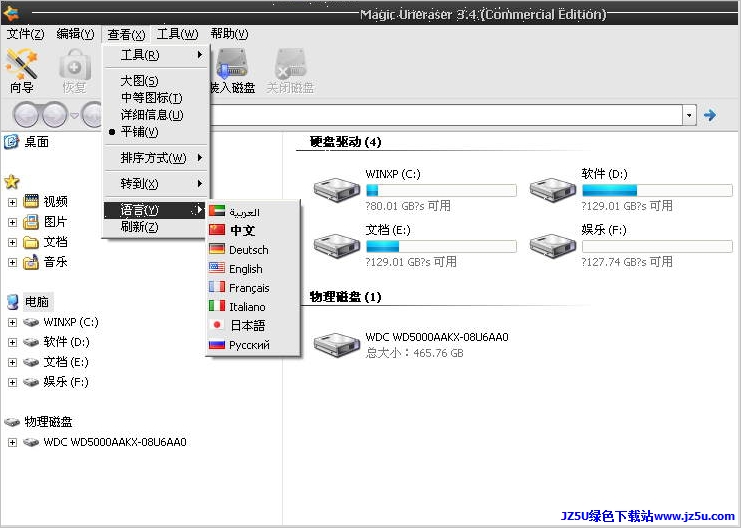Open the 软件 (D:) drive icon in main pane
The height and width of the screenshot is (528, 741).
click(552, 190)
